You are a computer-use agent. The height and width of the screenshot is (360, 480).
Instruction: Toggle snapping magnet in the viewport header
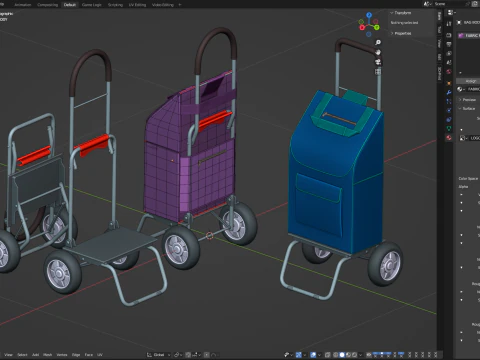point(188,355)
